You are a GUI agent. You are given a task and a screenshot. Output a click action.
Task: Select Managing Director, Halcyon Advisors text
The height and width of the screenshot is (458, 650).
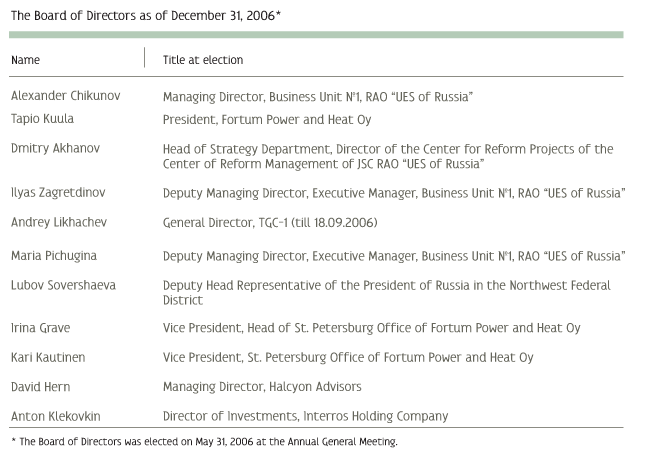tap(262, 387)
